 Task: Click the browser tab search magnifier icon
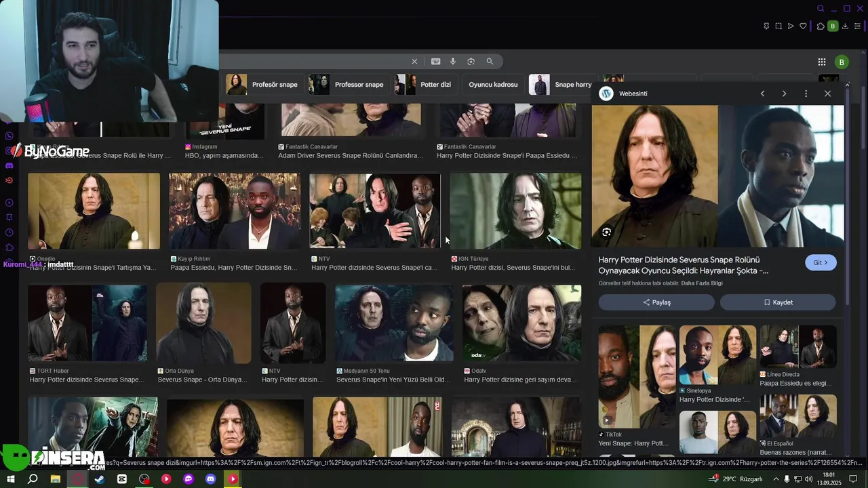tap(821, 9)
